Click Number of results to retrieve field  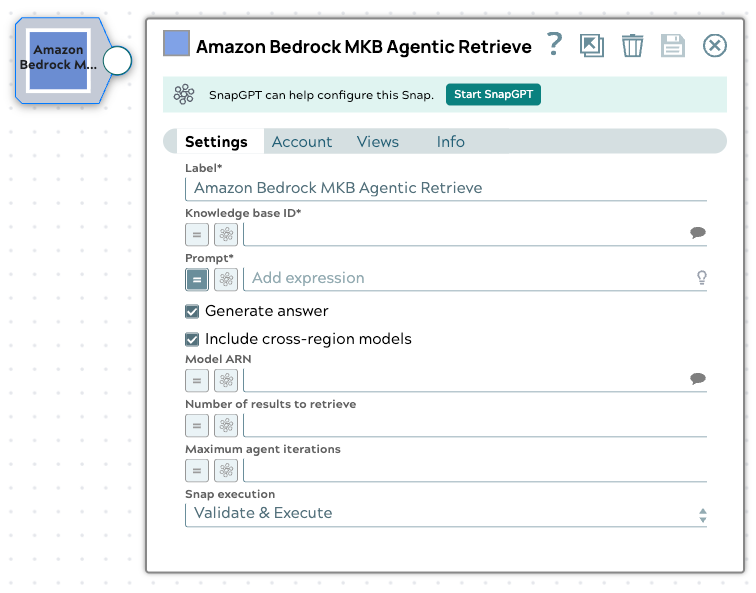tap(475, 426)
